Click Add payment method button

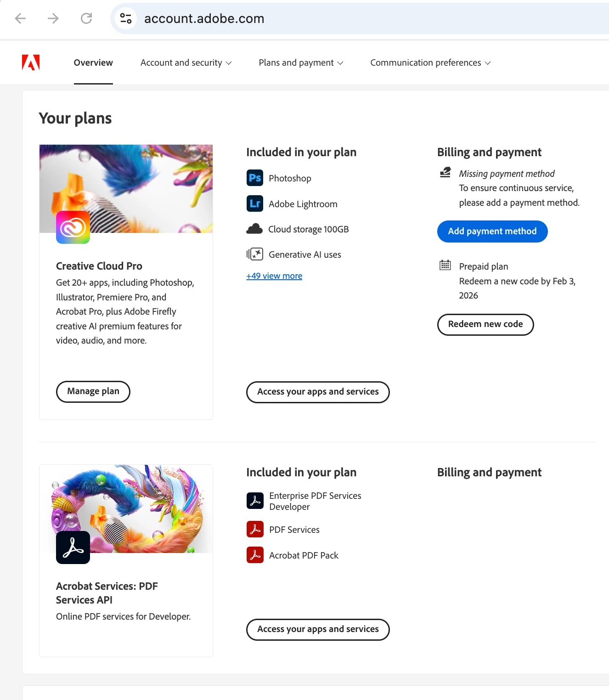[x=492, y=231]
